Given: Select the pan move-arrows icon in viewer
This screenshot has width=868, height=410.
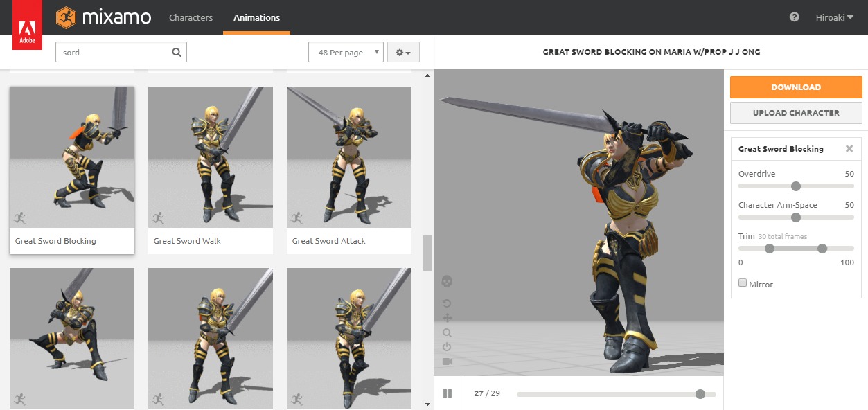Looking at the screenshot, I should [447, 318].
